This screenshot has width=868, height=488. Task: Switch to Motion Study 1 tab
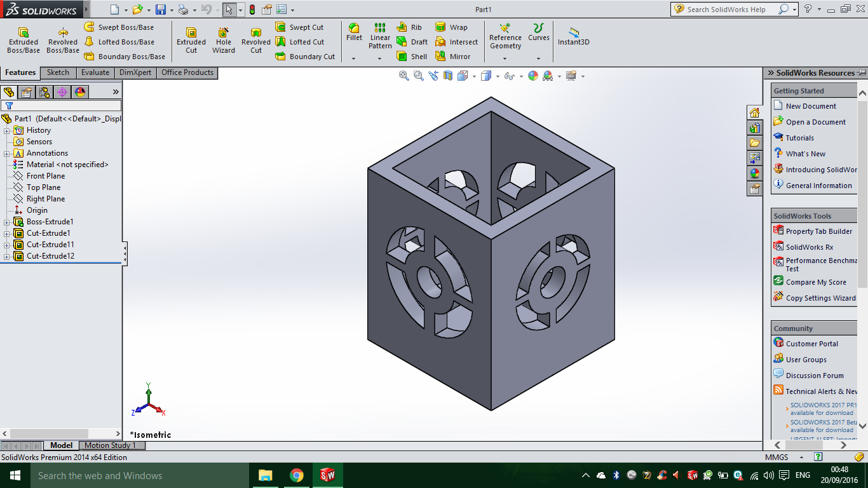pyautogui.click(x=111, y=445)
